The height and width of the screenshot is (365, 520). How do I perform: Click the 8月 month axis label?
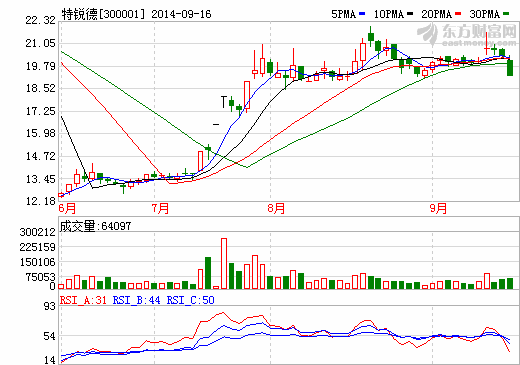click(276, 209)
